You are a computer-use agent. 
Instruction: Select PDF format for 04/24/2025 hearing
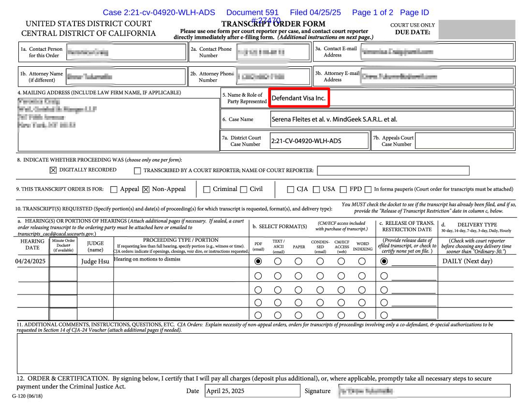pos(258,262)
